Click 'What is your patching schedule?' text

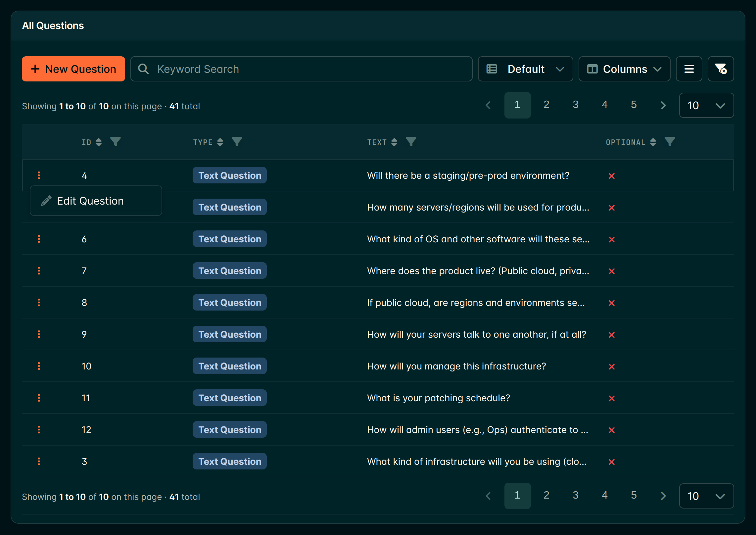click(439, 398)
